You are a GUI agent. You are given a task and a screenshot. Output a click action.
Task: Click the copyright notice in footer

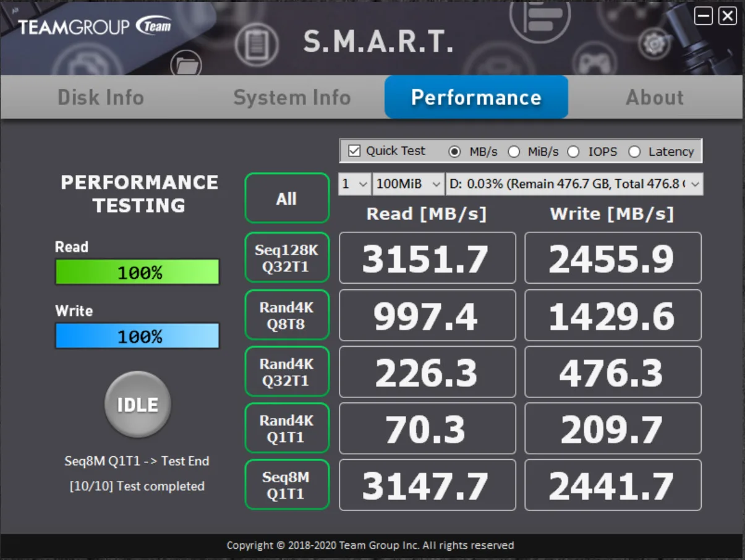coord(370,545)
